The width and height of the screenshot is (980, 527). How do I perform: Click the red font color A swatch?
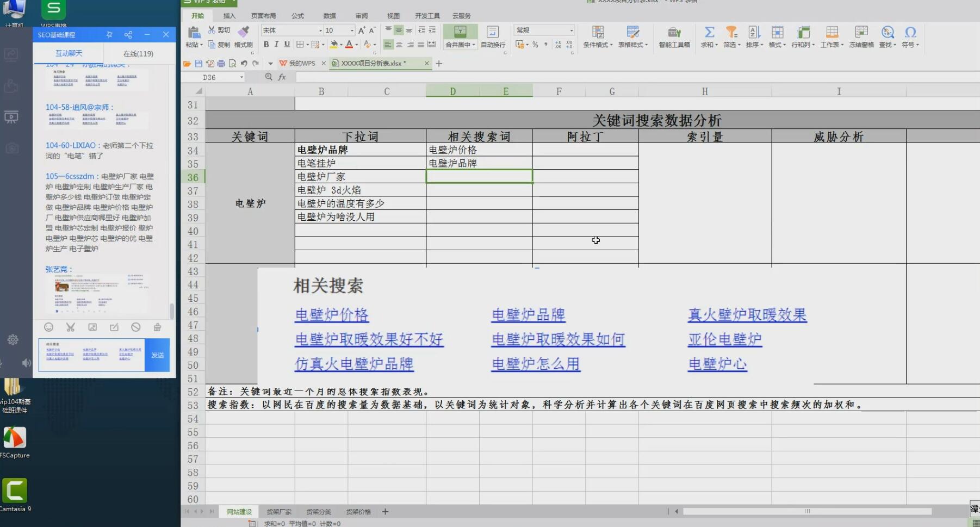tap(349, 45)
